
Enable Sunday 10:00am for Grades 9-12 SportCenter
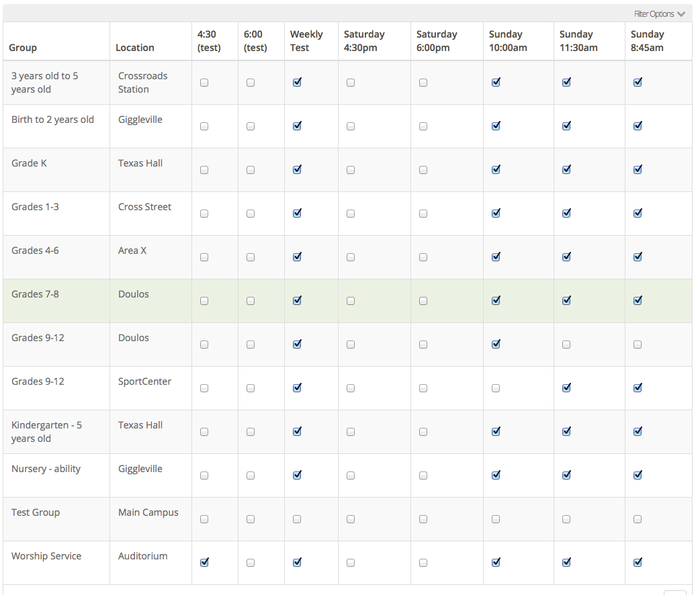point(495,387)
